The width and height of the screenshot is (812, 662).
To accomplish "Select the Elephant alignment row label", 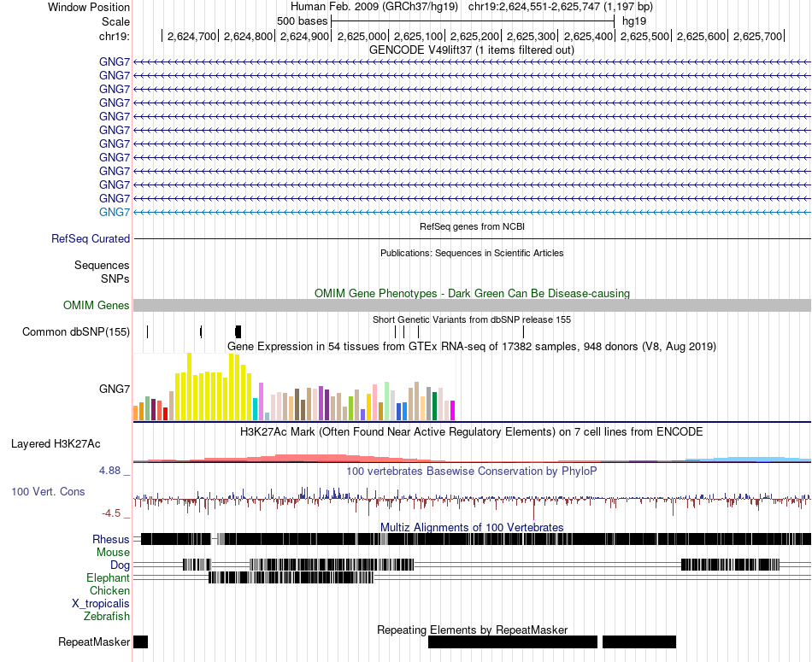I will pos(108,577).
